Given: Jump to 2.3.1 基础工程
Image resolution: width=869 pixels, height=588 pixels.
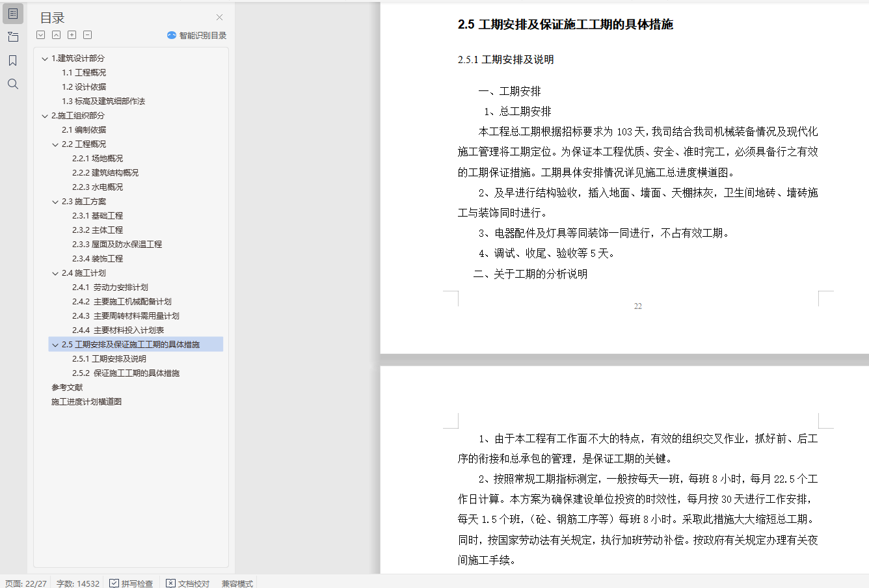Looking at the screenshot, I should [x=98, y=216].
